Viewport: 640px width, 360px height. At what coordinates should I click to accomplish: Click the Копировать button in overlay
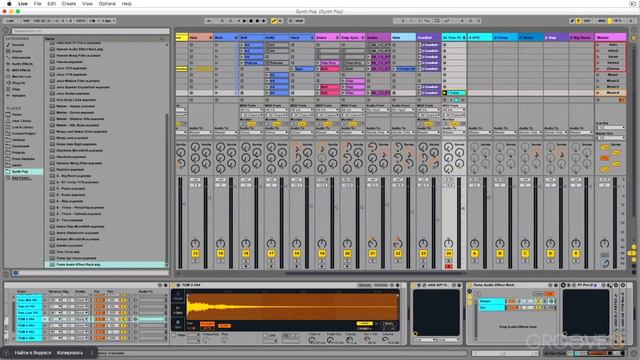pos(69,353)
